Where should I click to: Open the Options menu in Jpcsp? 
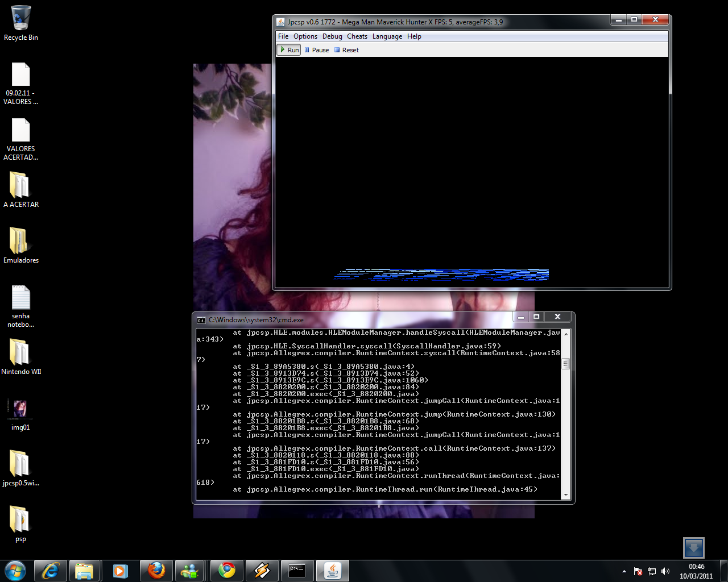tap(305, 36)
